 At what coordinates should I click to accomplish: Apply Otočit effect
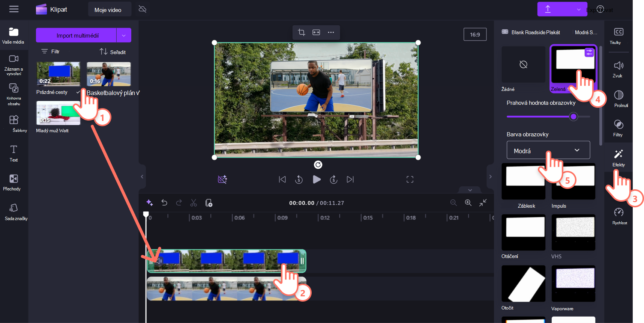[x=524, y=284]
